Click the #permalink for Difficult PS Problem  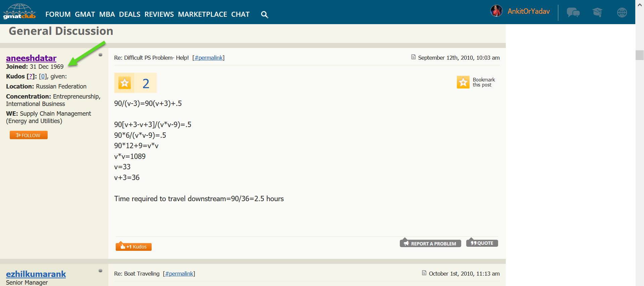pyautogui.click(x=209, y=58)
